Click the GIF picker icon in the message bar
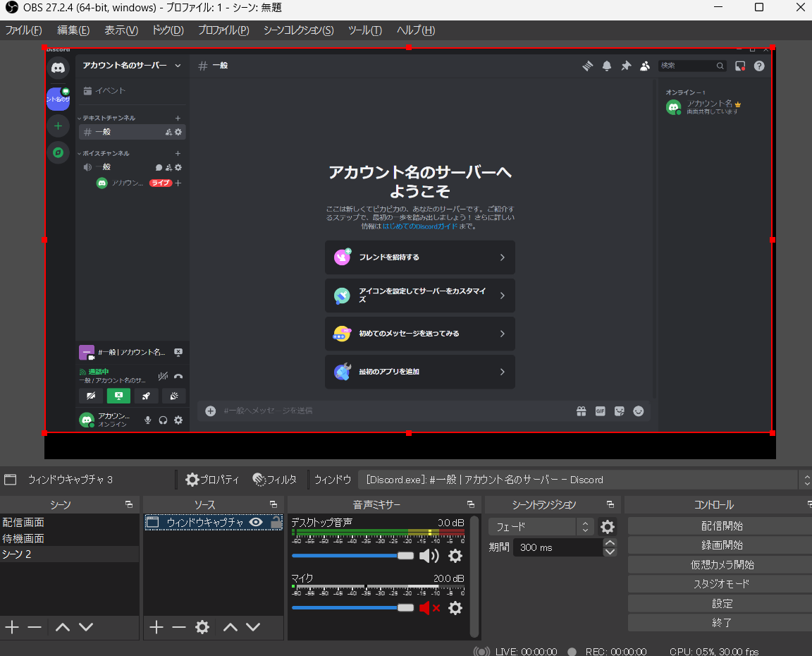The width and height of the screenshot is (812, 656). [600, 411]
